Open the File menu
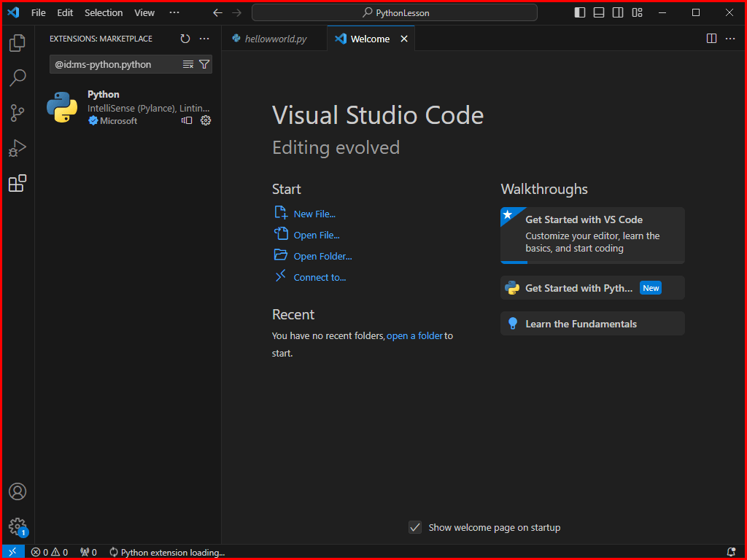The width and height of the screenshot is (747, 560). [x=39, y=13]
